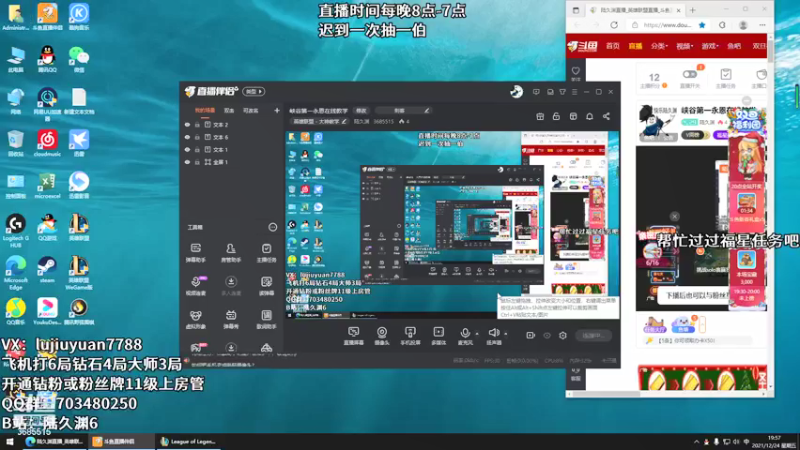Switch to 可发言 scene tab
This screenshot has height=450, width=800.
251,110
